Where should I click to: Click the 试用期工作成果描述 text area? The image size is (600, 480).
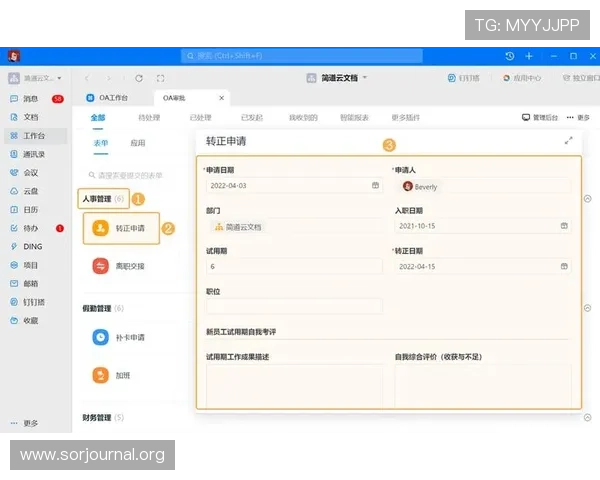[294, 386]
